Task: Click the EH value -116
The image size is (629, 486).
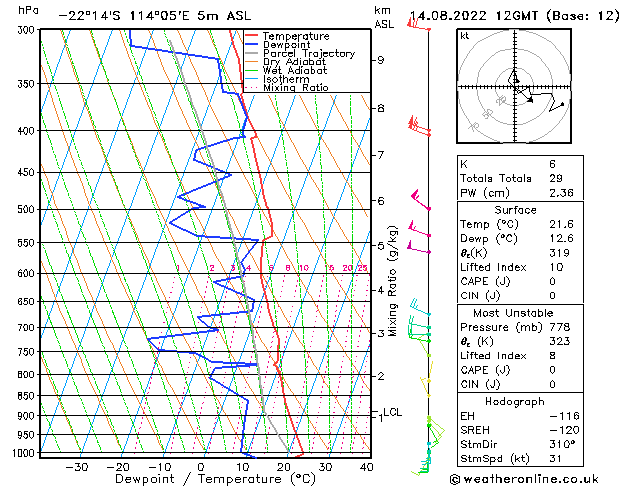Action: coord(564,416)
